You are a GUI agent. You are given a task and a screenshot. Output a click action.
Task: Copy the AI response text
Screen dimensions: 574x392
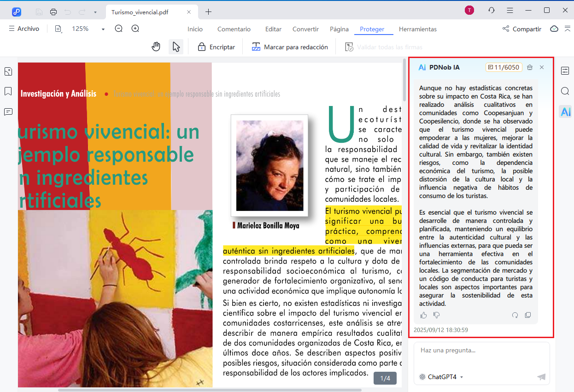[528, 315]
